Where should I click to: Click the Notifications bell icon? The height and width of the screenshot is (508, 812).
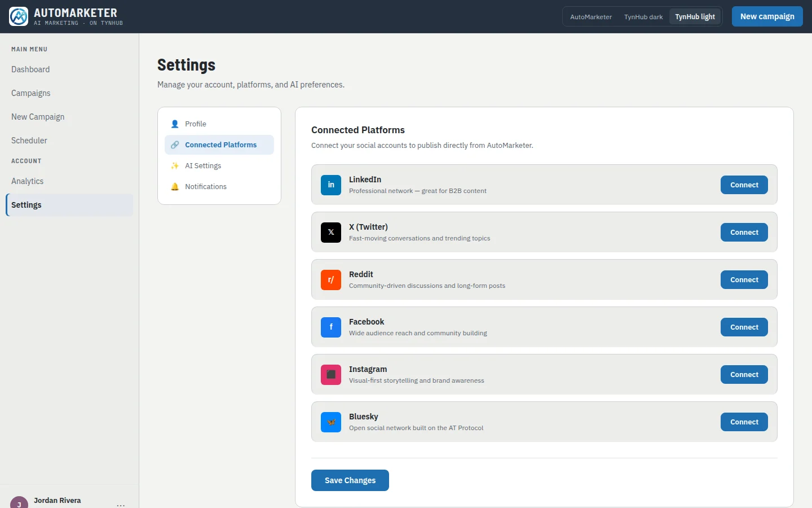pyautogui.click(x=175, y=187)
